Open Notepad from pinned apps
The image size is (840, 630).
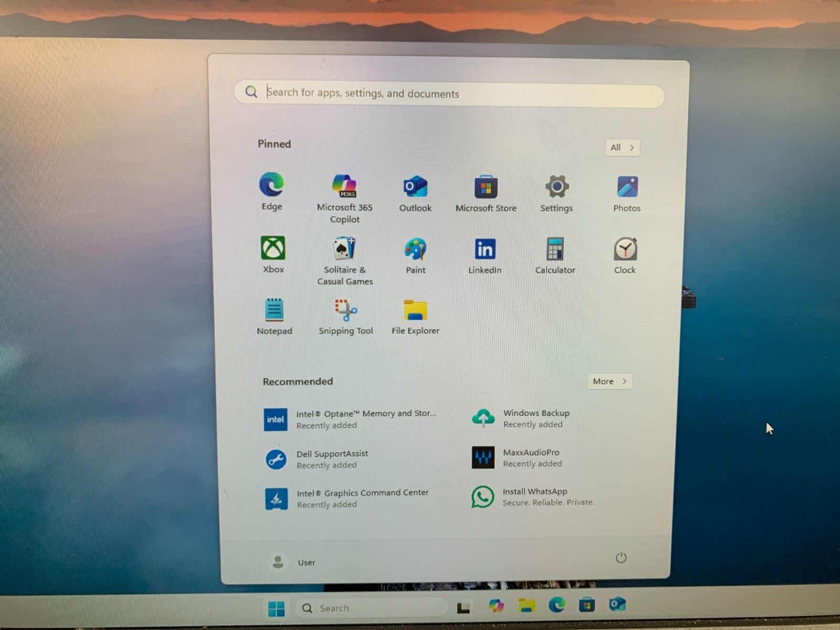274,316
